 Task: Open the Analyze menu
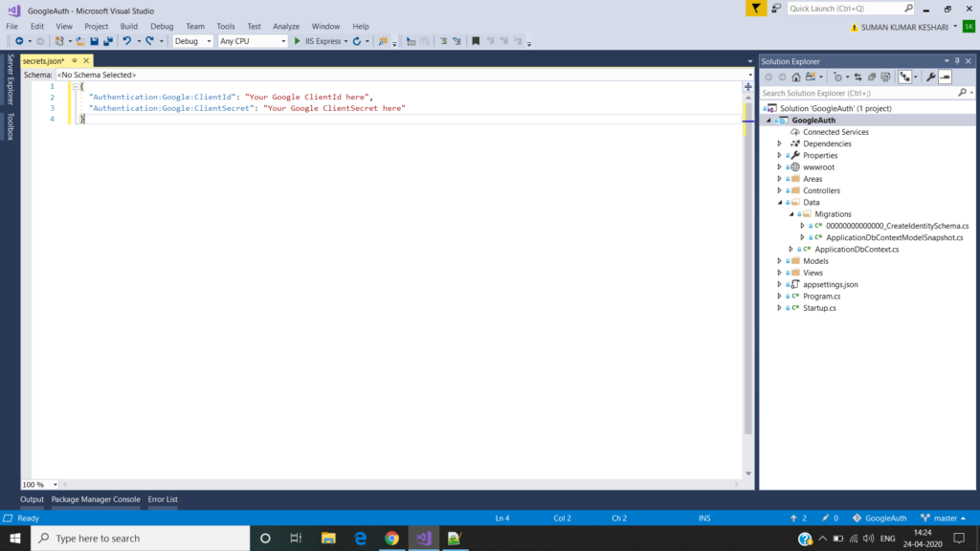286,26
